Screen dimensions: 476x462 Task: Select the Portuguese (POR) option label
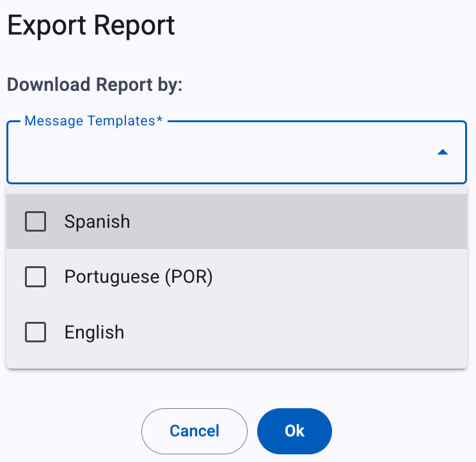click(x=138, y=276)
